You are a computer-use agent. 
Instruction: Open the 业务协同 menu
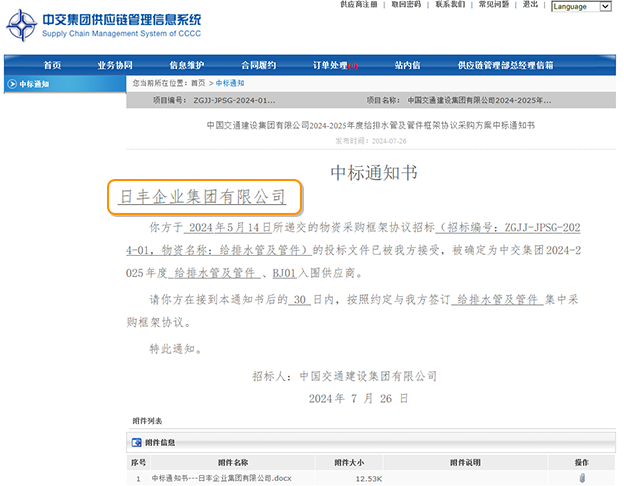click(x=115, y=65)
